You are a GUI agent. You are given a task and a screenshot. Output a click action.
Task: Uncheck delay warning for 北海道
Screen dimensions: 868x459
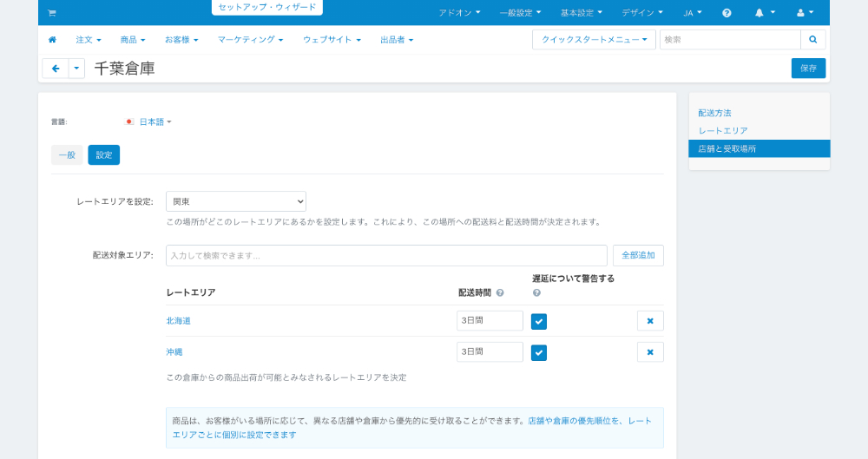pyautogui.click(x=539, y=321)
